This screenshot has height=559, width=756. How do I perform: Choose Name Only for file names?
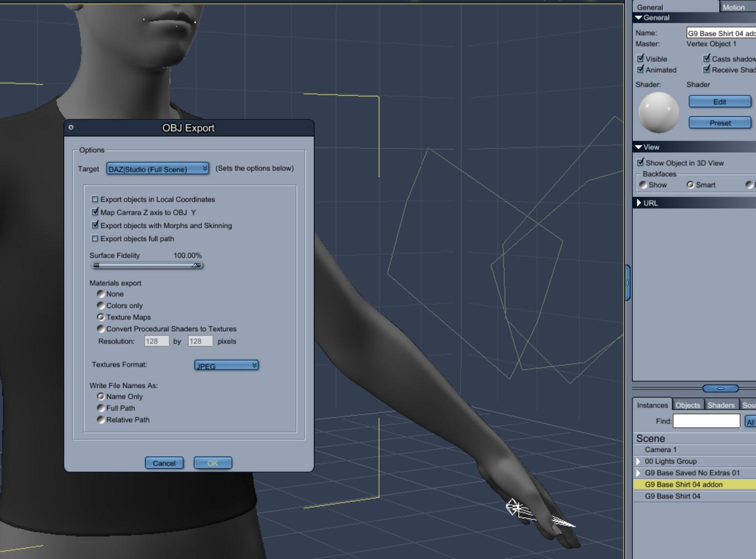point(100,397)
